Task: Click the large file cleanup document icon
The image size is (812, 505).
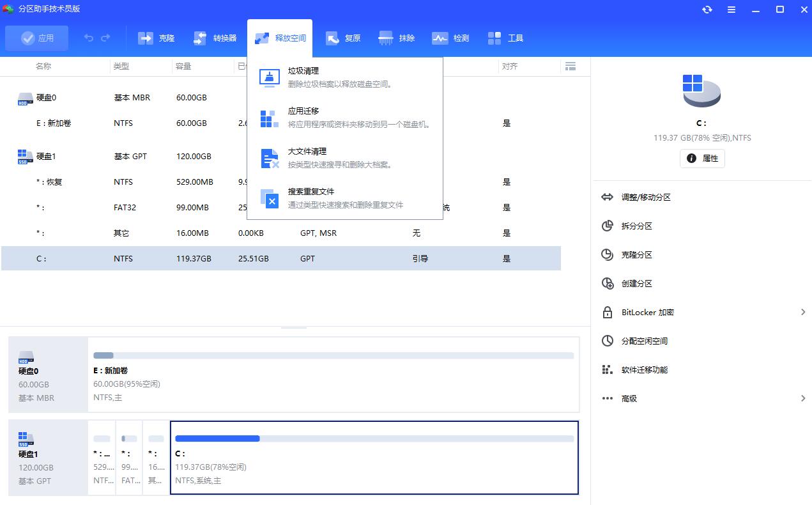Action: tap(270, 159)
